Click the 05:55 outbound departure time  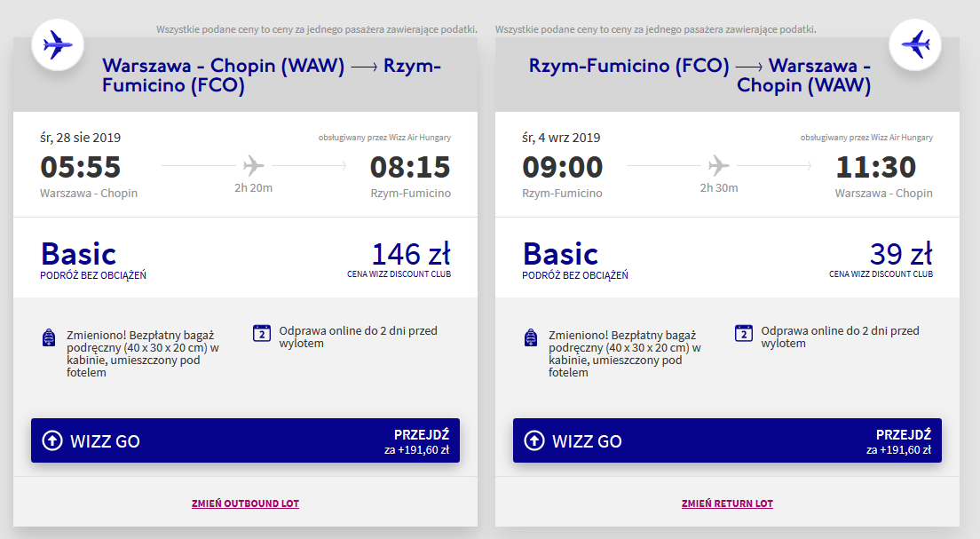pos(81,167)
